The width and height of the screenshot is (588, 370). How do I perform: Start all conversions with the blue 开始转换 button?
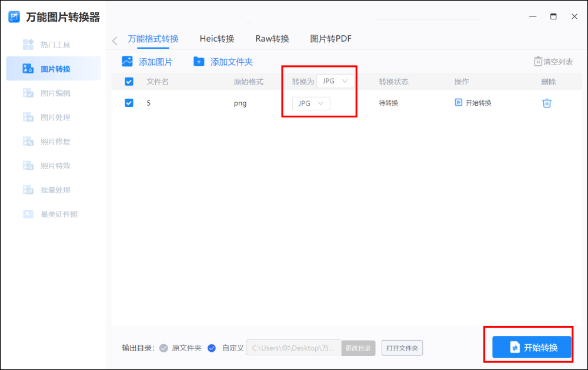coord(532,347)
